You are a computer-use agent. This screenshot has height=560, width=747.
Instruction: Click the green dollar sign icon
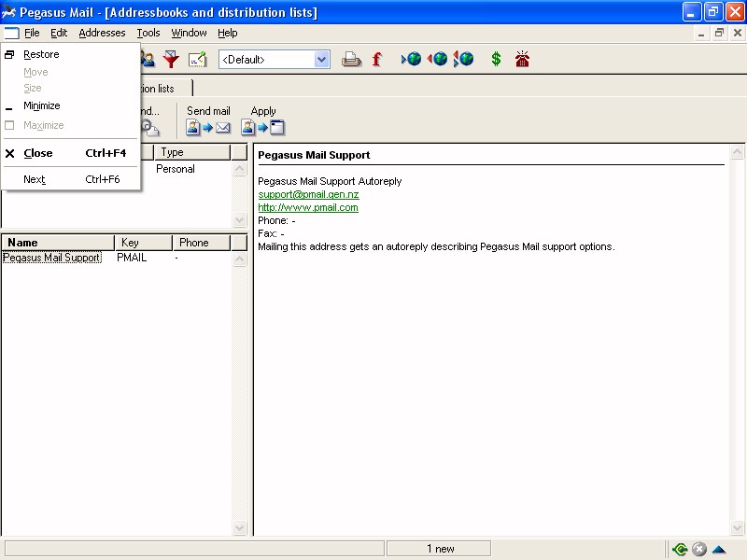click(x=496, y=59)
